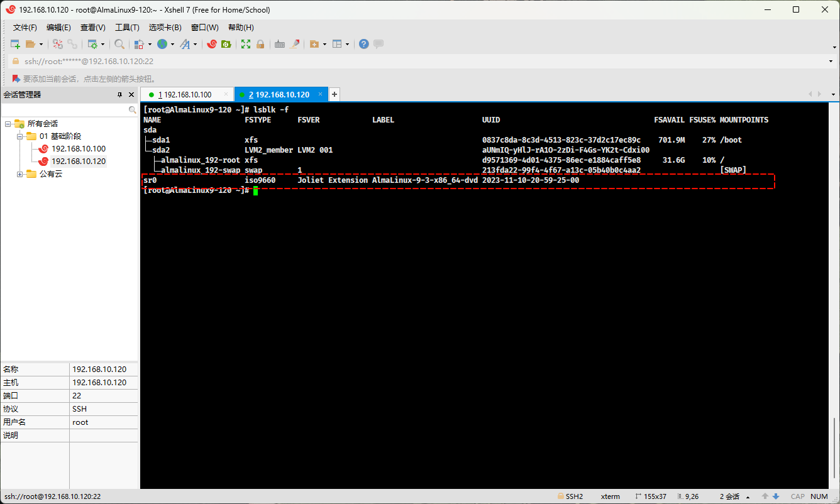
Task: Open the Find magnifier tool
Action: click(119, 44)
